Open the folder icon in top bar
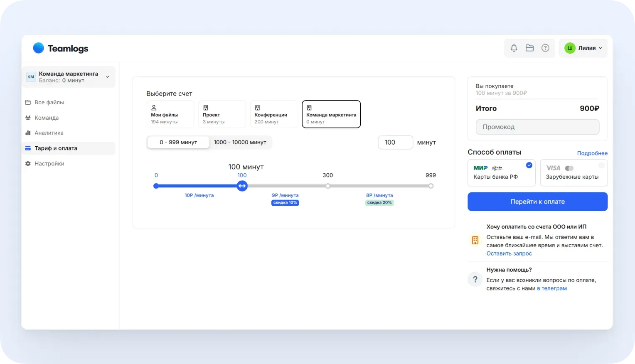This screenshot has width=635, height=364. pyautogui.click(x=529, y=48)
